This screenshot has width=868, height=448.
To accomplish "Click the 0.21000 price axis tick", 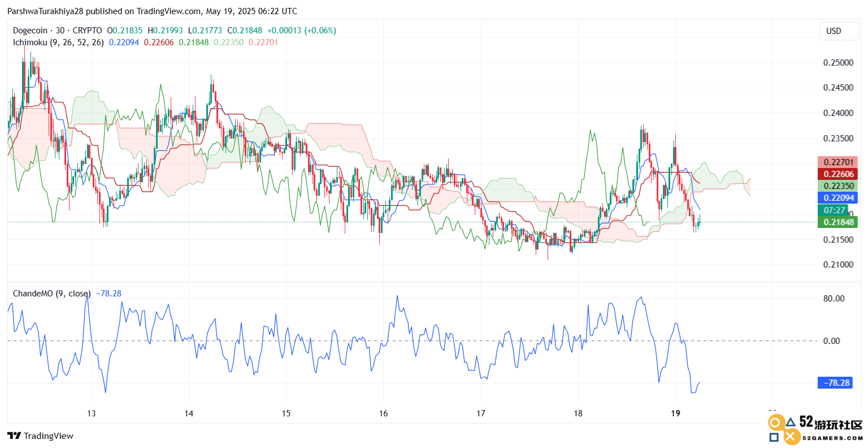I will point(838,265).
